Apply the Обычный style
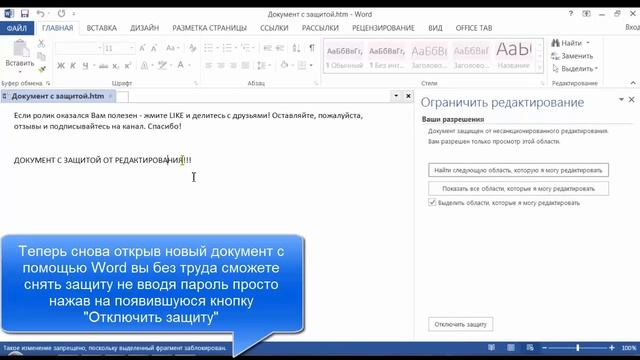The width and height of the screenshot is (640, 360). tap(344, 56)
